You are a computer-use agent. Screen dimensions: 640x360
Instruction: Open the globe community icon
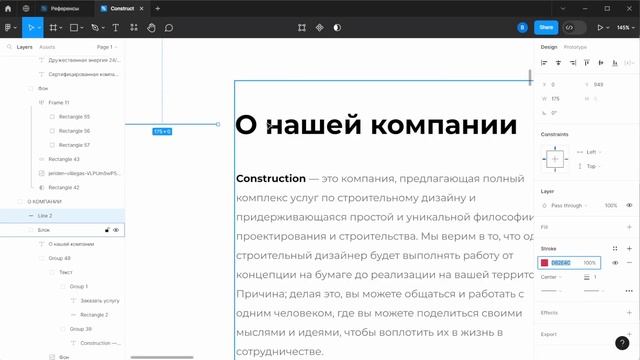(x=26, y=8)
